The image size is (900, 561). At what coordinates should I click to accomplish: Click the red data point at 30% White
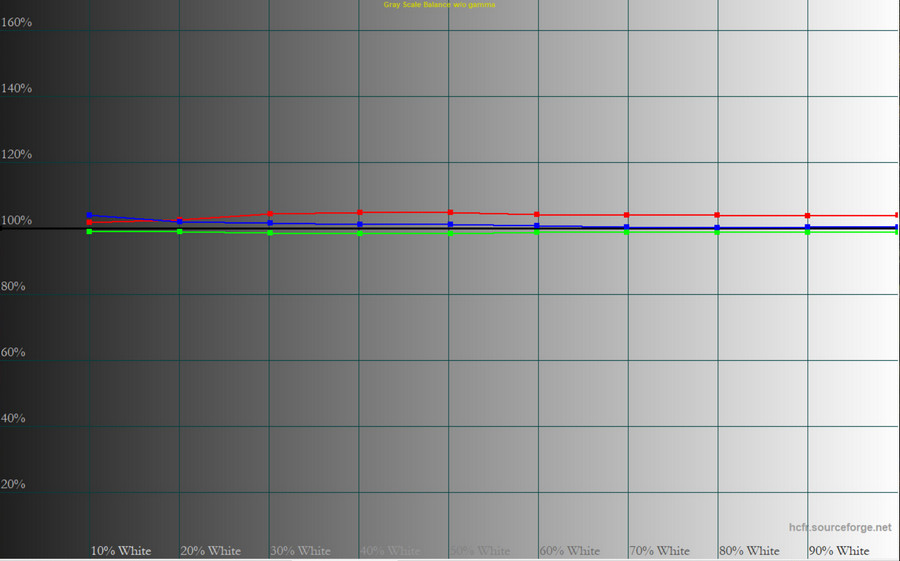point(269,214)
